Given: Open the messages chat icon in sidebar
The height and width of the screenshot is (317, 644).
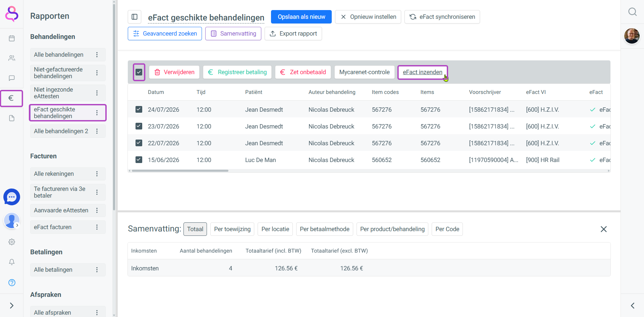Looking at the screenshot, I should click(x=12, y=78).
